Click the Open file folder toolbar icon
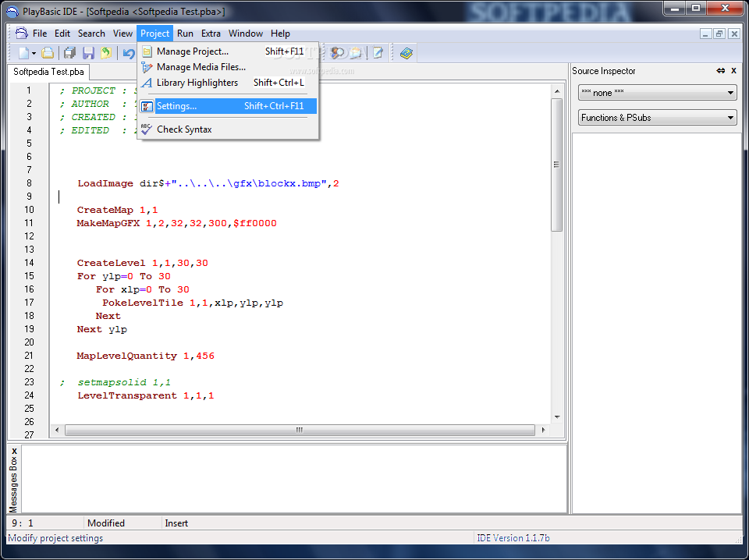Image resolution: width=749 pixels, height=560 pixels. tap(48, 53)
